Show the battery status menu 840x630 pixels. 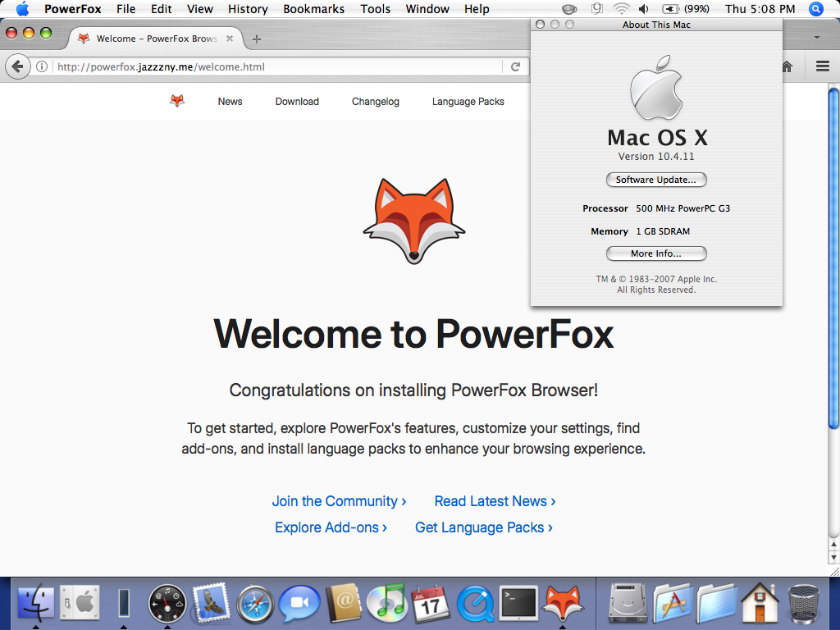686,9
